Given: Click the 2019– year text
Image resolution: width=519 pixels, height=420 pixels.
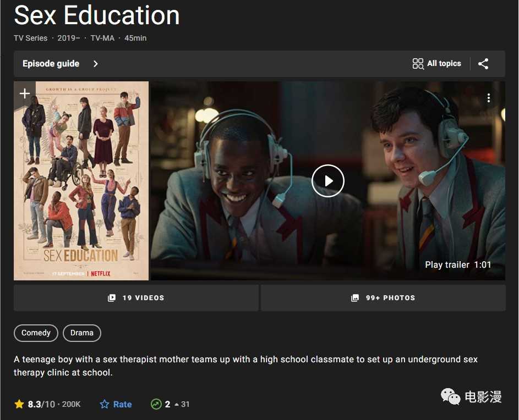Looking at the screenshot, I should tap(68, 38).
